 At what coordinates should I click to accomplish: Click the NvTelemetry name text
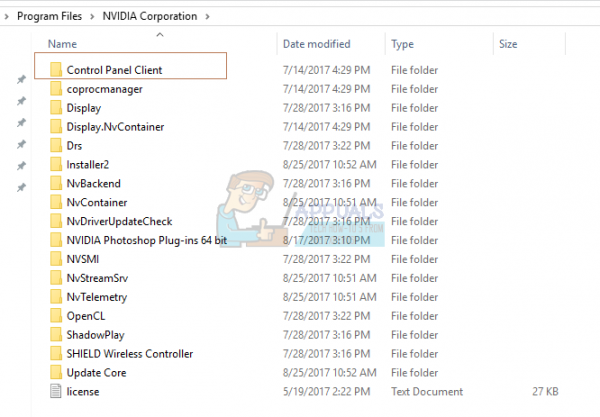[x=97, y=297]
